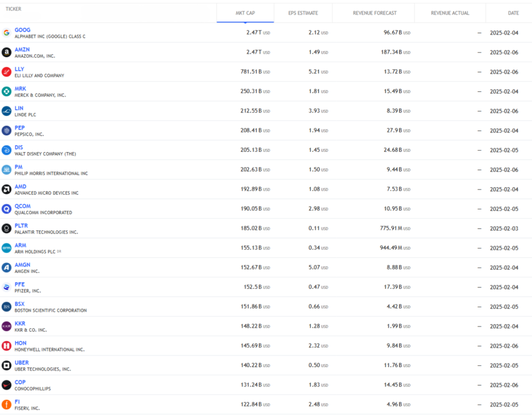The height and width of the screenshot is (420, 532).
Task: Open the PEP ticker link
Action: [x=20, y=128]
